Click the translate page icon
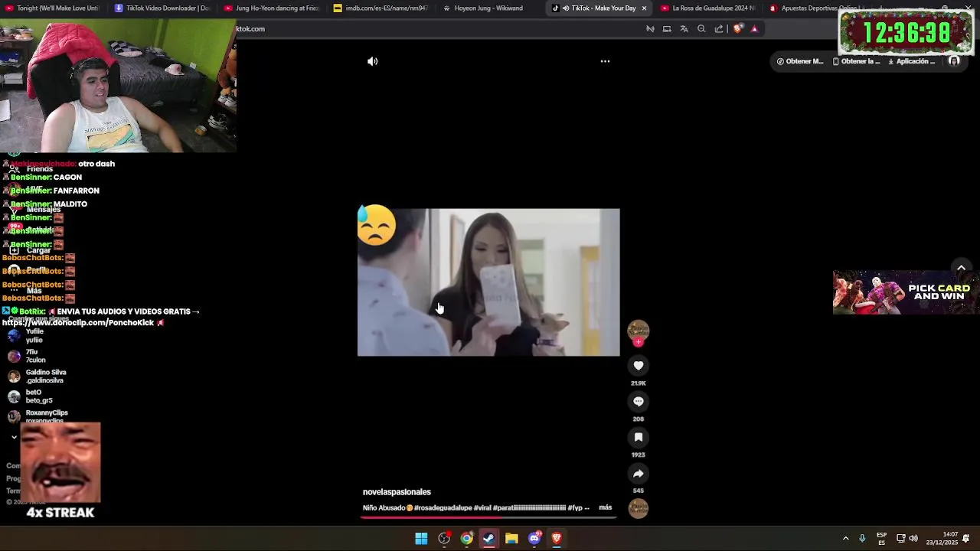The height and width of the screenshot is (551, 980). point(684,29)
